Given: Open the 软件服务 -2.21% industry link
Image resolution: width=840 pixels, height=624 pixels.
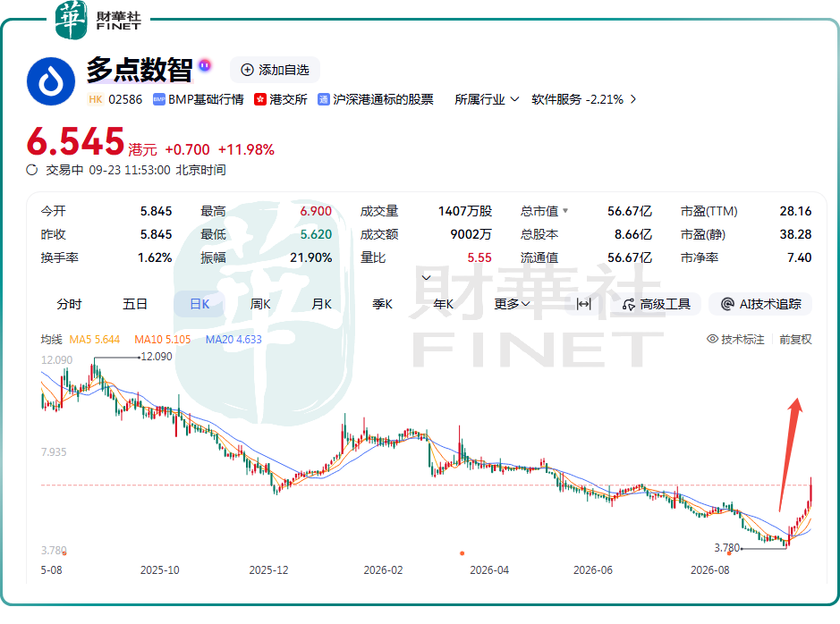Looking at the screenshot, I should pyautogui.click(x=583, y=99).
